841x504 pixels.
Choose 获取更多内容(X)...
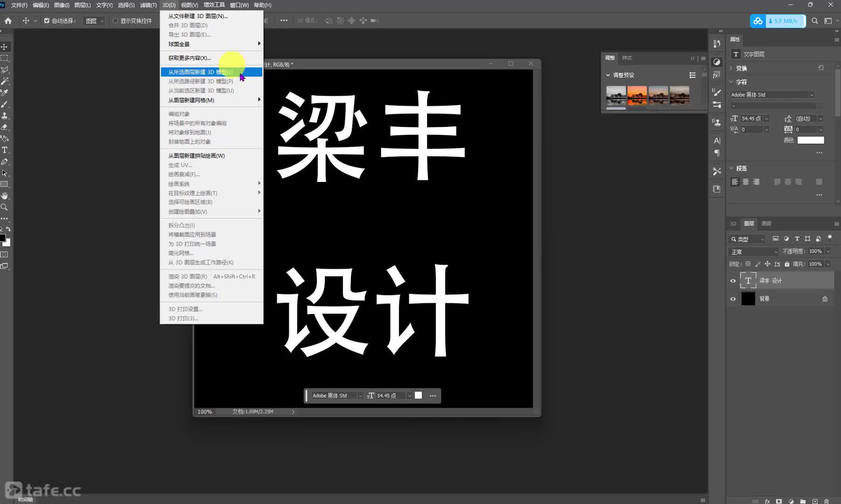(x=211, y=58)
